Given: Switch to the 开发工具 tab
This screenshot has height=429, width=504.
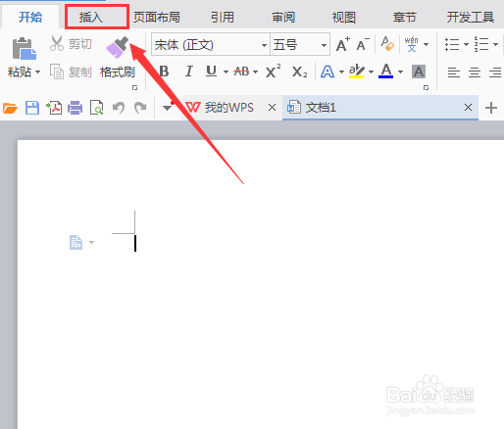Looking at the screenshot, I should click(x=471, y=17).
